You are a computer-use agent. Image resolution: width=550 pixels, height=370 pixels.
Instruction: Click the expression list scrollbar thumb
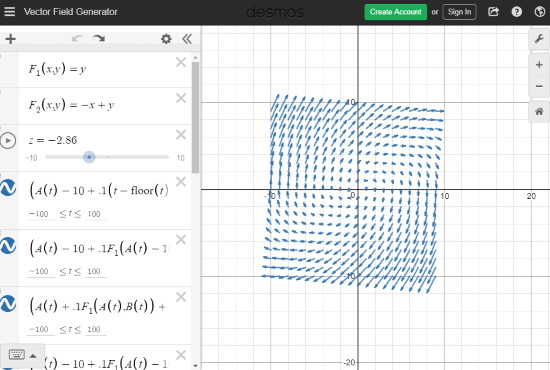[x=195, y=117]
